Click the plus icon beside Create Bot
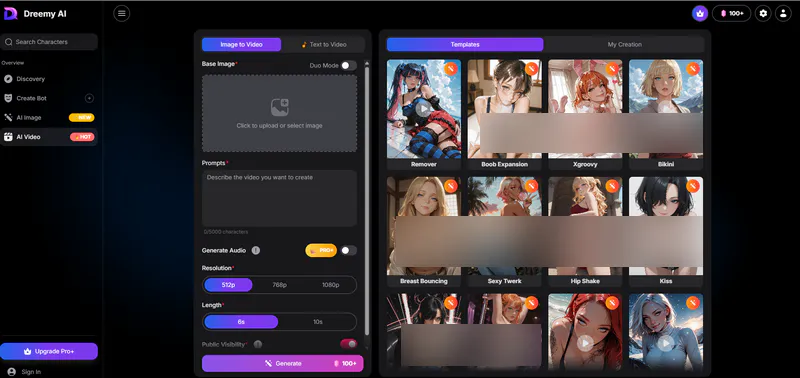 click(89, 98)
